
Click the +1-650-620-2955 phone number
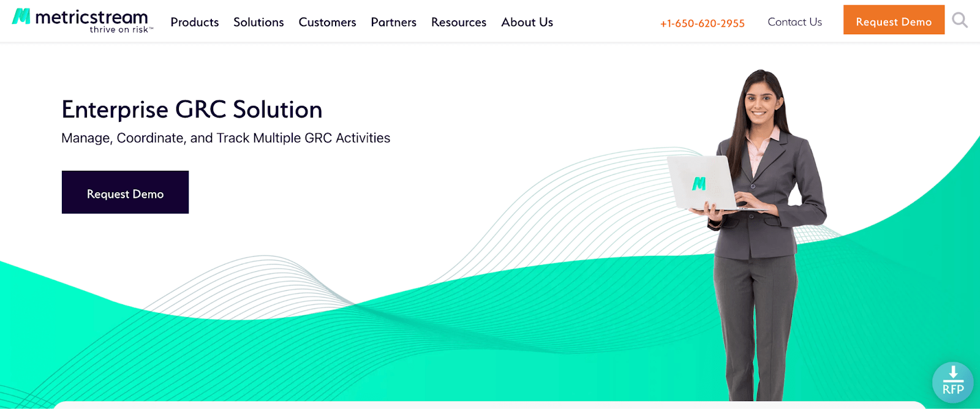[x=702, y=23]
